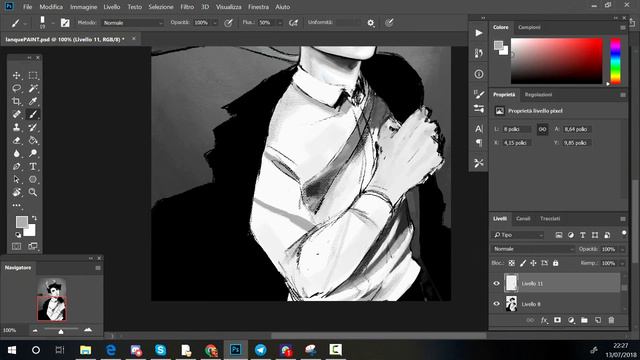Click the navigator zoom slider
The height and width of the screenshot is (360, 640).
coord(61,329)
